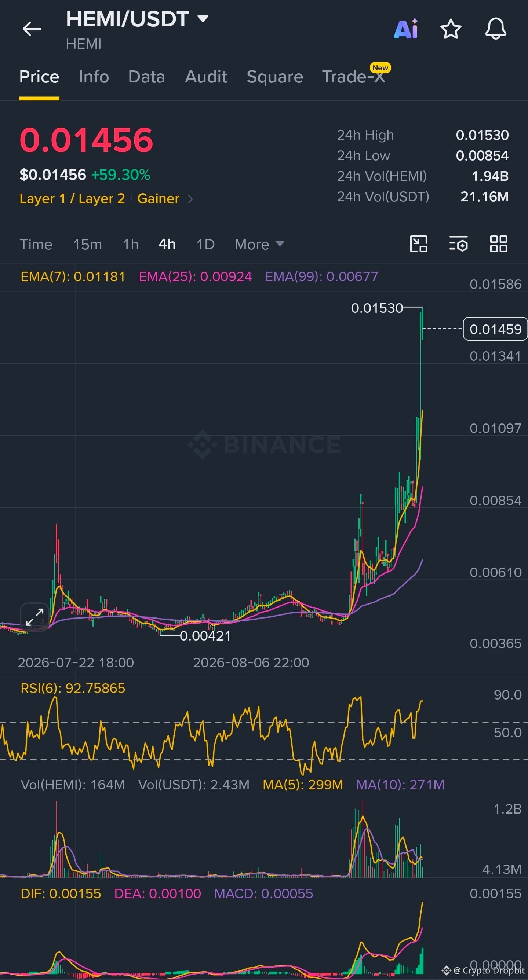Tap the MA(10) 271M volume label
The width and height of the screenshot is (528, 980).
[400, 785]
